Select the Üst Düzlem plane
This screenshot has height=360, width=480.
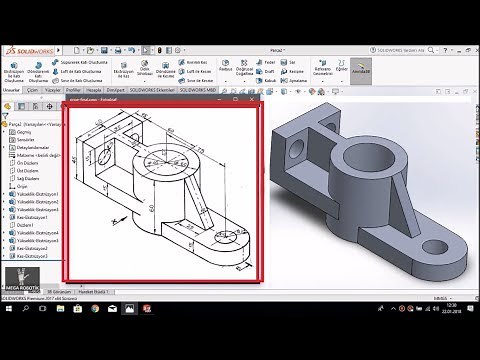[x=24, y=171]
